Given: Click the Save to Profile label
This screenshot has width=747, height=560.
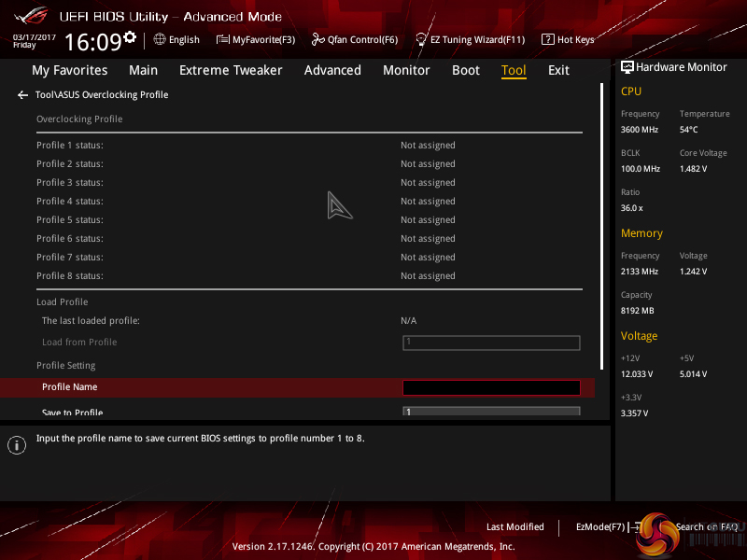Looking at the screenshot, I should click(73, 412).
